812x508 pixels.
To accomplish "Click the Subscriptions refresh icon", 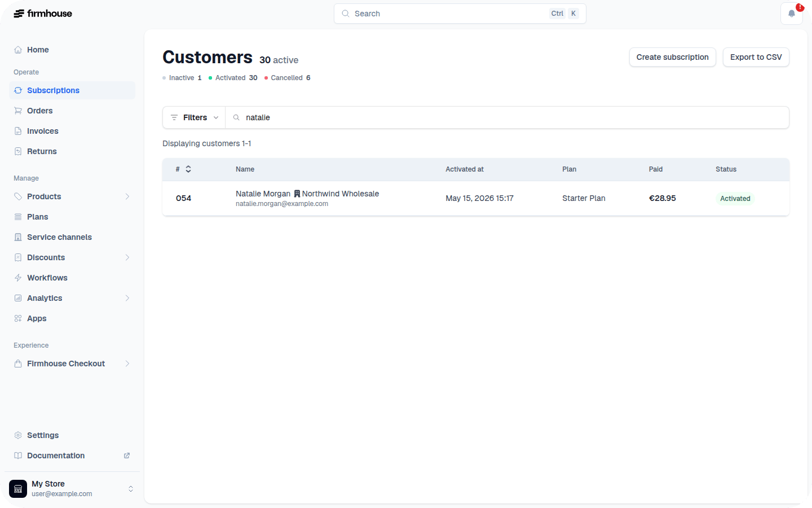I will click(x=18, y=90).
